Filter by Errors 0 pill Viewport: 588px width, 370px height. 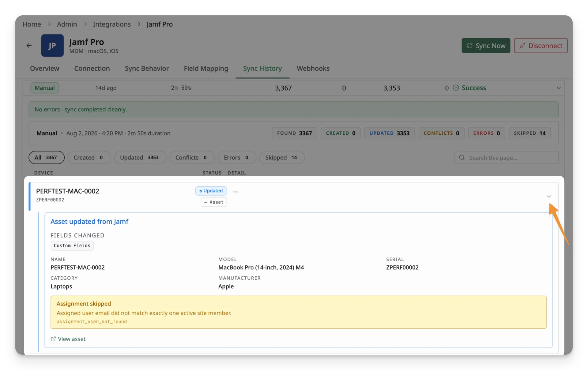click(x=237, y=157)
